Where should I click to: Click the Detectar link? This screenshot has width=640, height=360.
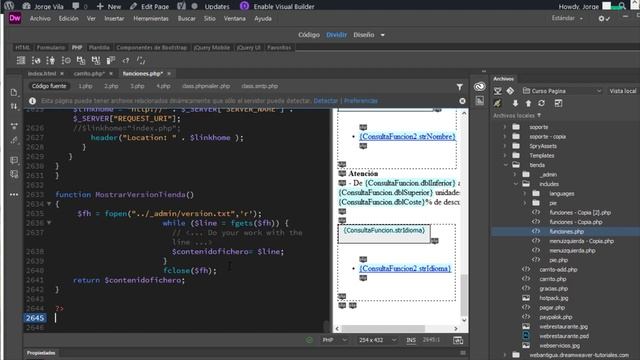[325, 101]
